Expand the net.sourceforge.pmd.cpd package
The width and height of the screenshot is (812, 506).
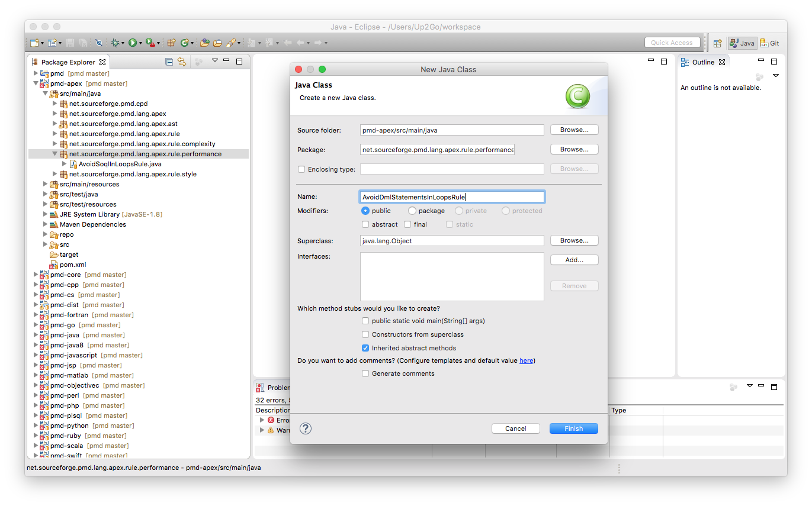pos(54,104)
